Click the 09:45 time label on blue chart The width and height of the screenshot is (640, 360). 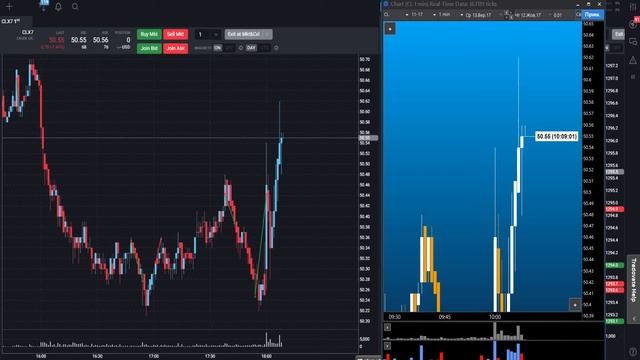(x=444, y=317)
